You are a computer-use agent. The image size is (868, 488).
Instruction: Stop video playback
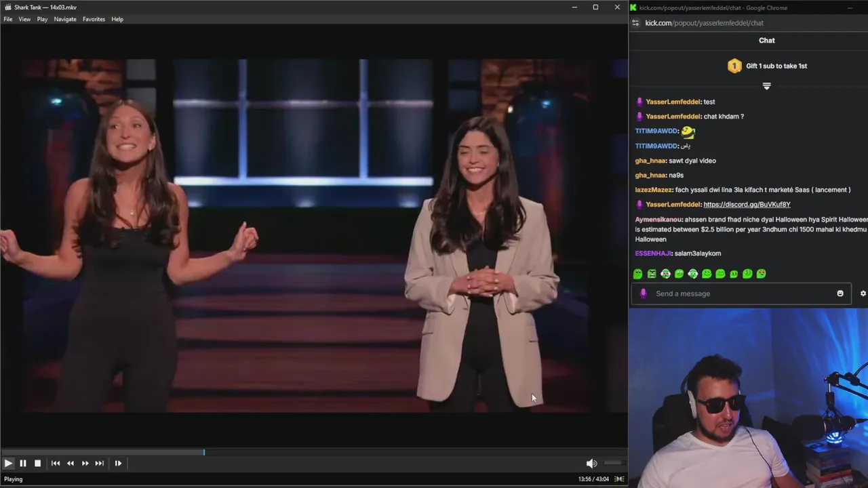(x=37, y=463)
